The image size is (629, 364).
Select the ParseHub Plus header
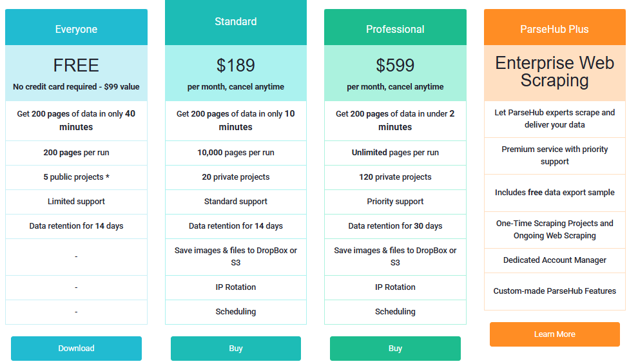[x=554, y=29]
